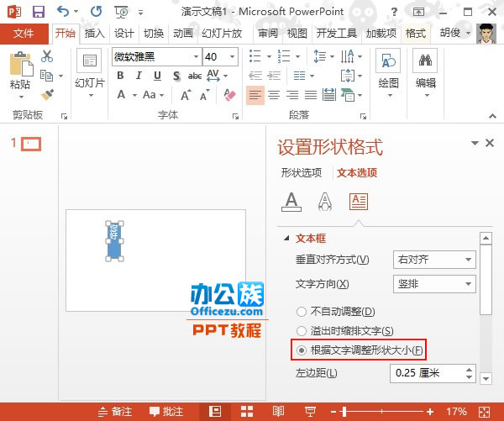This screenshot has height=421, width=504.
Task: Click the Save icon in quick access toolbar
Action: [x=38, y=11]
